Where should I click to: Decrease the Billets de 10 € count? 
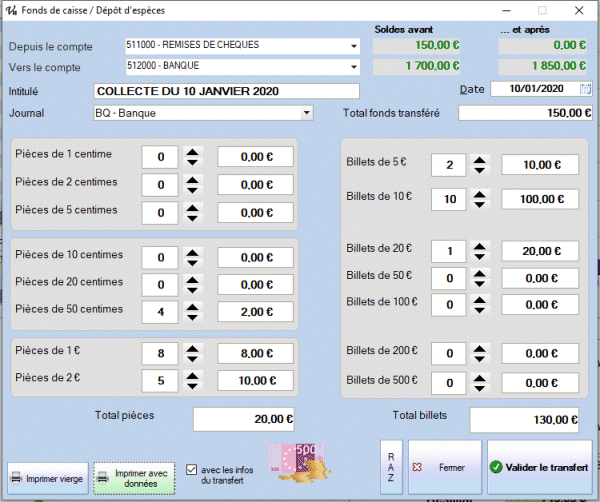tap(480, 205)
